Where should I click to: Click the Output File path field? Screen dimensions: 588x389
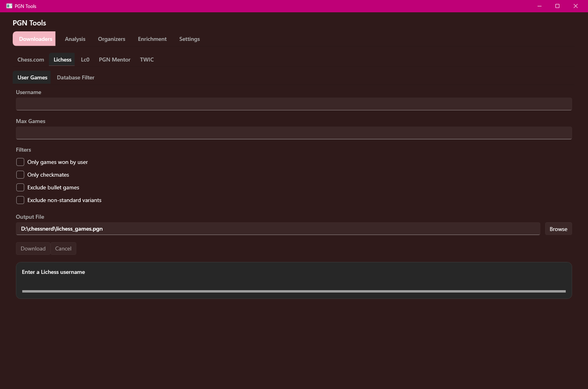[x=278, y=229]
